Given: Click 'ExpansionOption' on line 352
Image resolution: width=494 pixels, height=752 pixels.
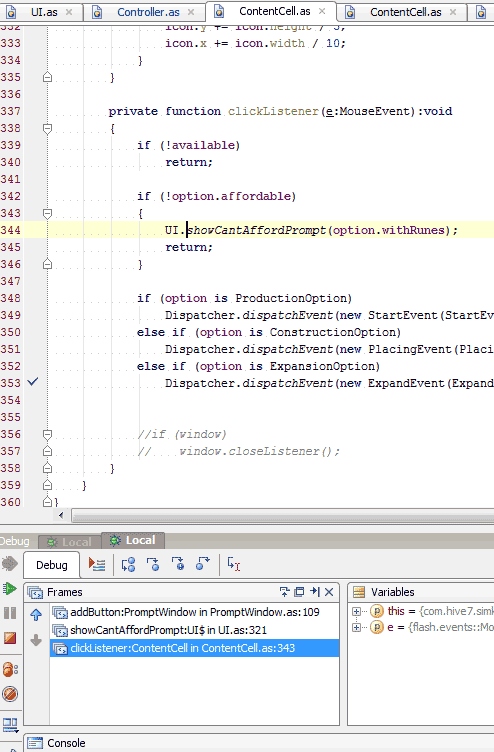Looking at the screenshot, I should 322,366.
